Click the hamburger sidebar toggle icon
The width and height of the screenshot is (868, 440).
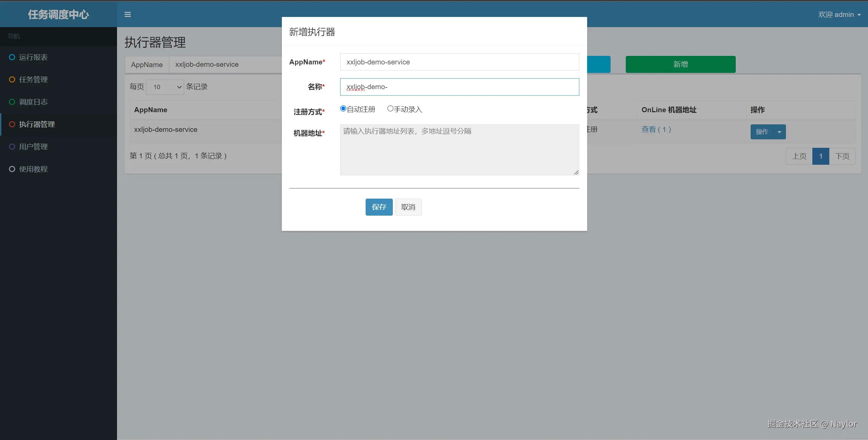[128, 15]
